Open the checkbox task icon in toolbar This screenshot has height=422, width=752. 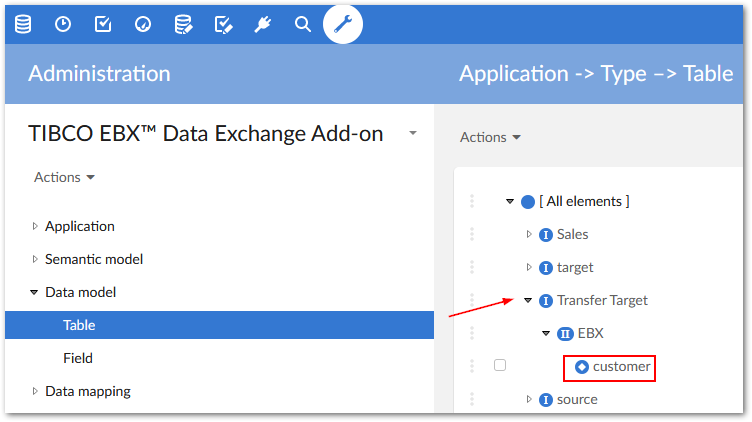[103, 24]
